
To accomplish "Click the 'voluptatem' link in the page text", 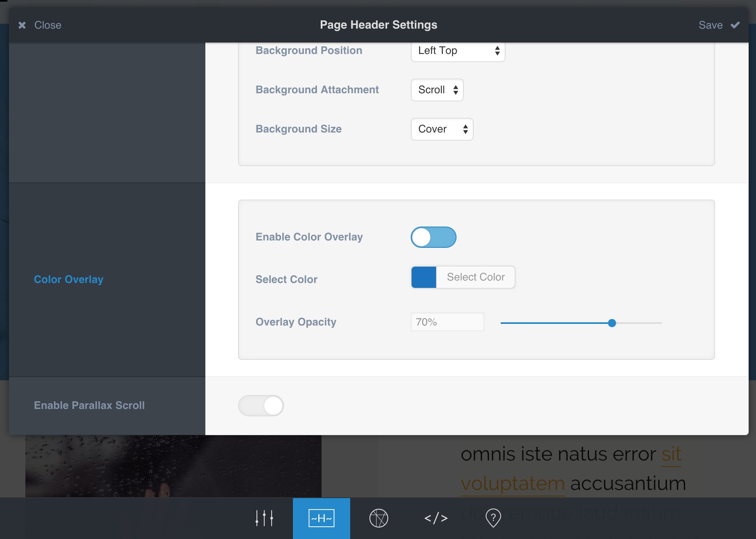I will [x=513, y=484].
